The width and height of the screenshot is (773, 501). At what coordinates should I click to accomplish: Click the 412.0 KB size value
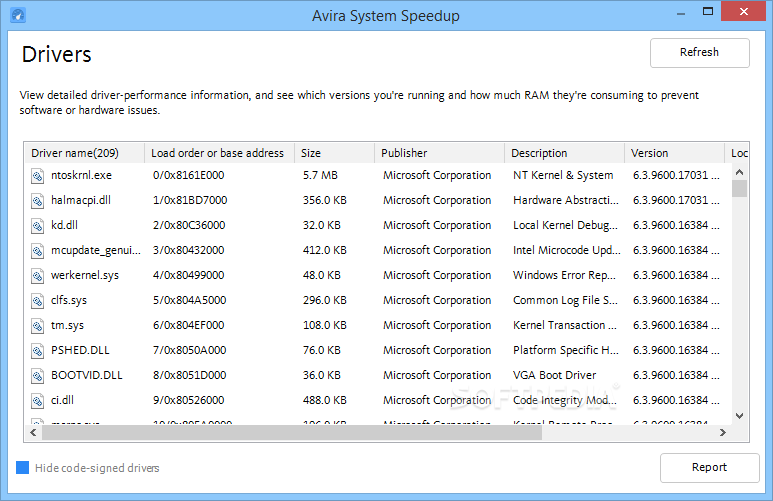click(x=325, y=250)
